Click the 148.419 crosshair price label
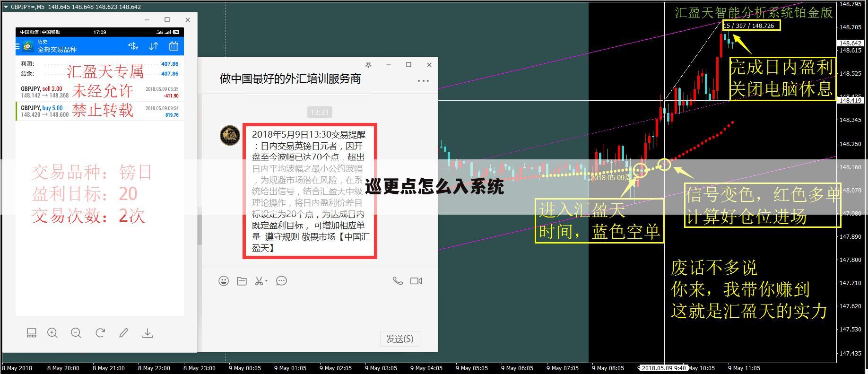This screenshot has height=374, width=868. tap(850, 100)
